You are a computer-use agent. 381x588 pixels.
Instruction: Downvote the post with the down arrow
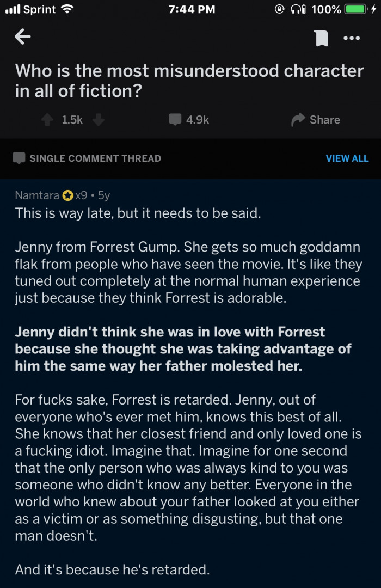pyautogui.click(x=99, y=120)
